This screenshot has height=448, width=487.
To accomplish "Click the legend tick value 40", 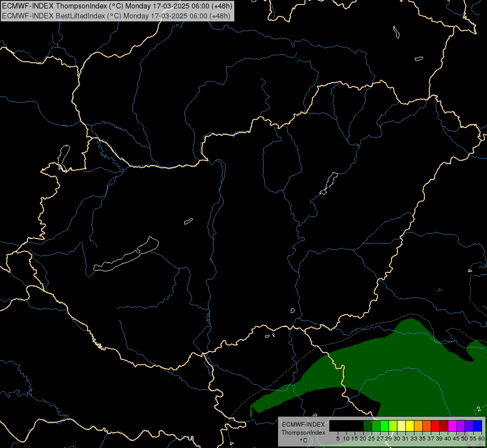I will [448, 439].
